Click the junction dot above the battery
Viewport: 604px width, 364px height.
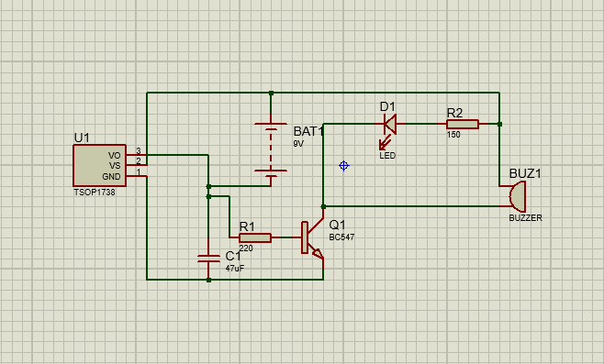point(271,94)
